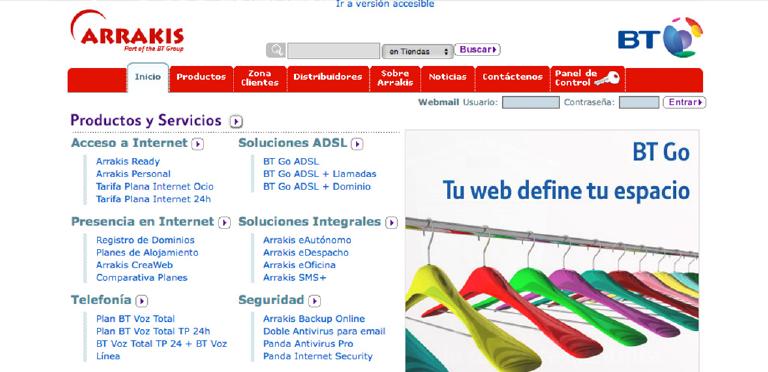Click arrow icon next to Soluciones Integrales
This screenshot has width=768, height=372.
[391, 223]
